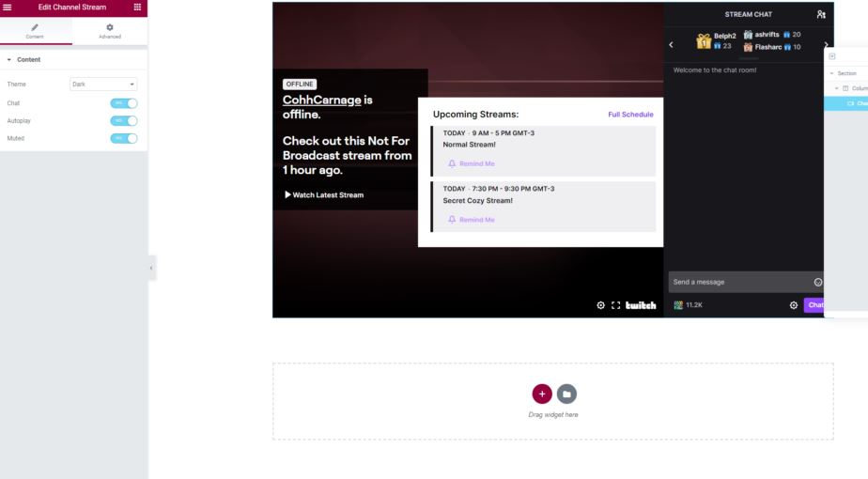The image size is (868, 479).
Task: Toggle the Muted switch
Action: (124, 138)
